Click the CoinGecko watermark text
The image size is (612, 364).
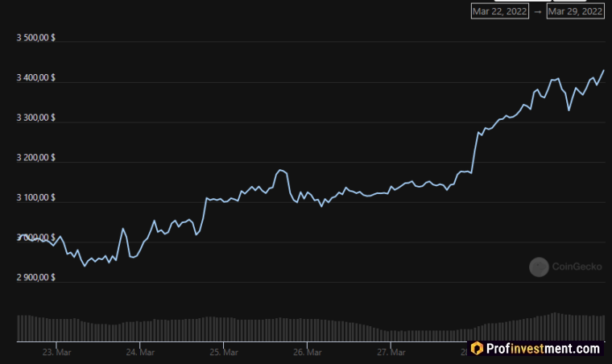pyautogui.click(x=572, y=266)
